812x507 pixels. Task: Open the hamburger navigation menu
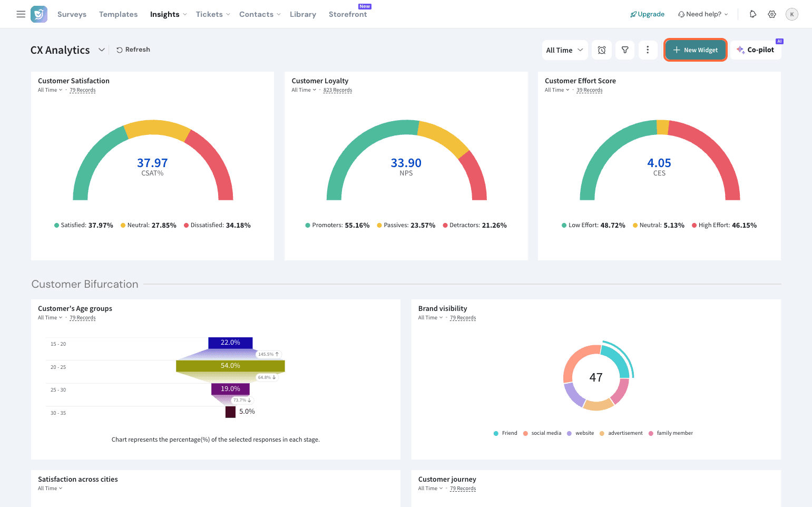click(x=21, y=14)
